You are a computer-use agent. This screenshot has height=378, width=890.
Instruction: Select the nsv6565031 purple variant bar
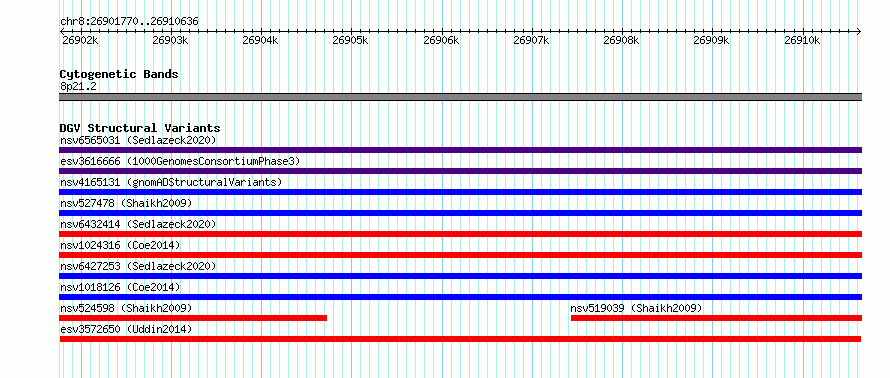pos(460,150)
